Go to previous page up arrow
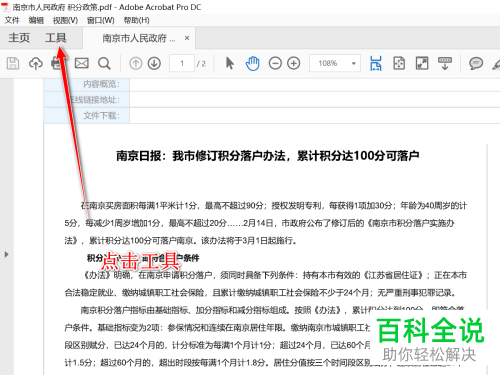The height and width of the screenshot is (375, 500). pos(136,63)
